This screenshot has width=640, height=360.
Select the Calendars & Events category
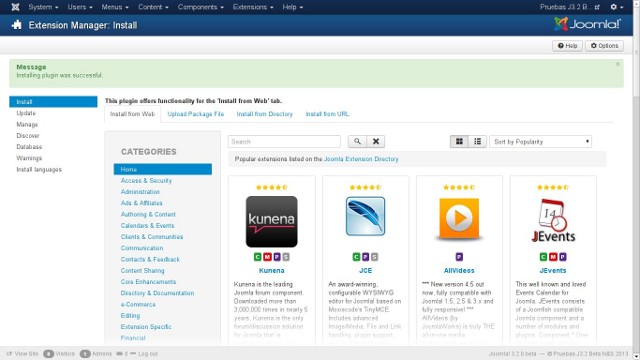point(147,225)
